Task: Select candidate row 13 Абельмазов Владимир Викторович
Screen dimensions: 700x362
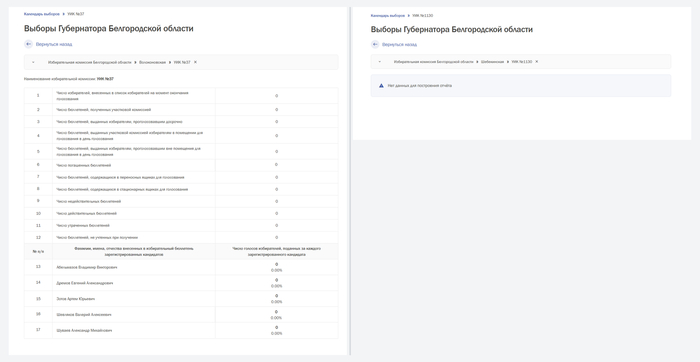Action: tap(181, 267)
